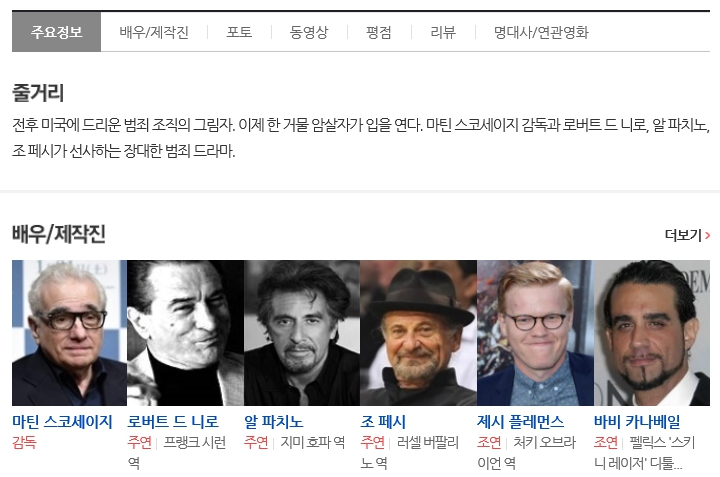Select the 평점 tab
This screenshot has width=720, height=477.
coord(379,32)
